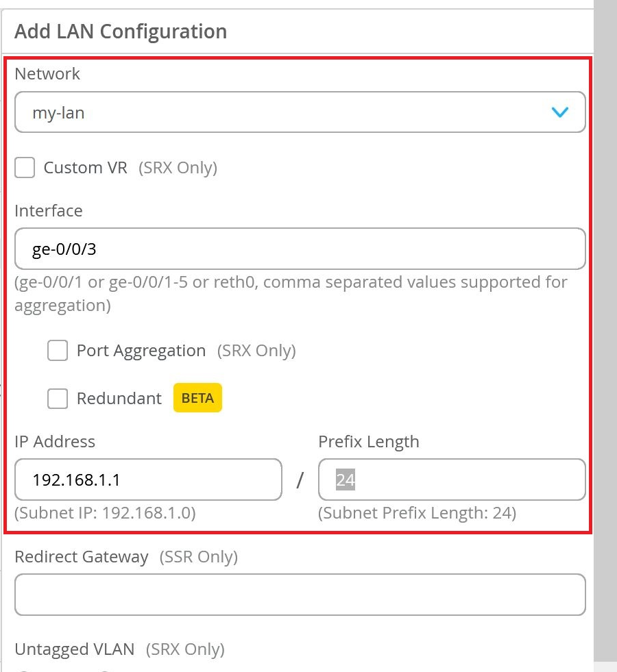
Task: Click the Redirect Gateway label
Action: coord(81,557)
